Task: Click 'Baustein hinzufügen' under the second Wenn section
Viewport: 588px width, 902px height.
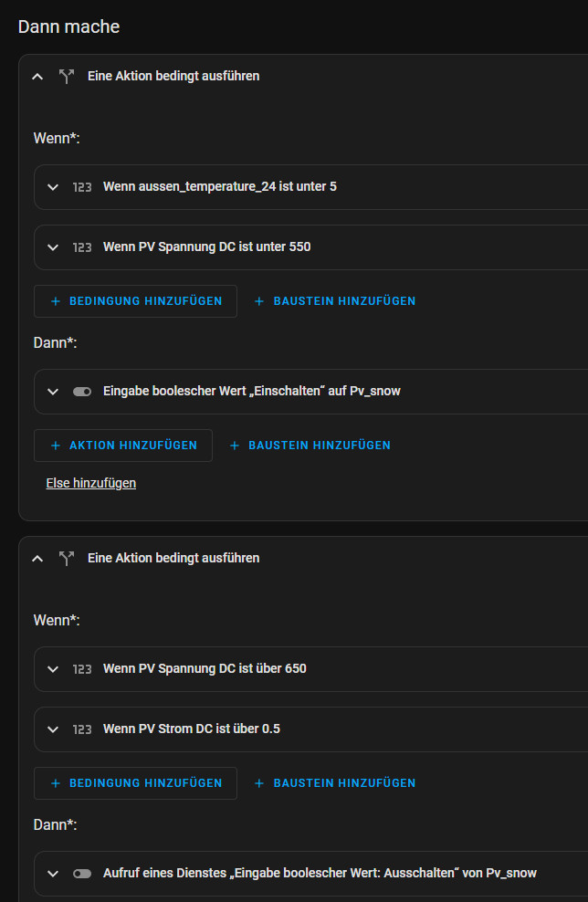Action: 334,783
